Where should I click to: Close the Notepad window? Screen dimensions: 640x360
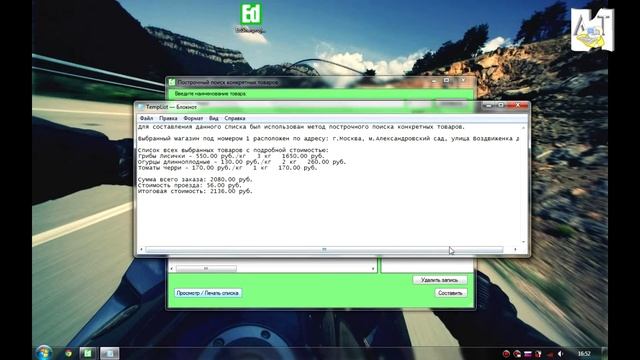click(x=518, y=106)
